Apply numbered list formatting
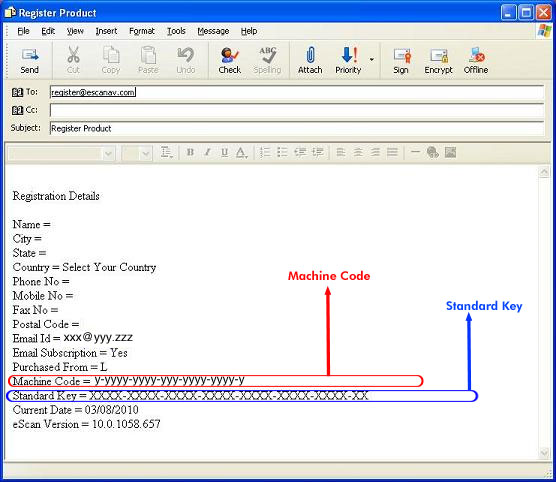 265,153
